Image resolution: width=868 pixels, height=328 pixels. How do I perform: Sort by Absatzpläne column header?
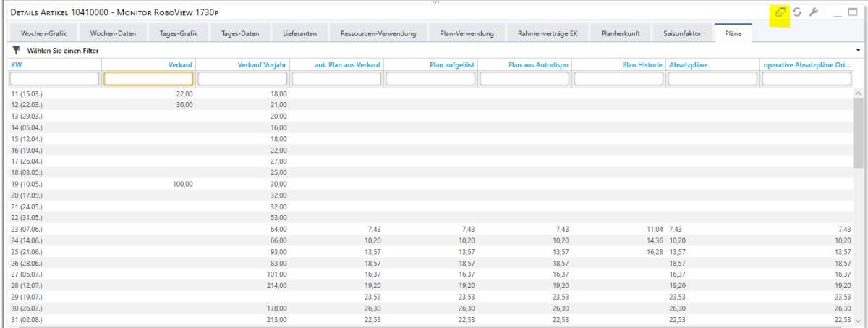pos(712,65)
